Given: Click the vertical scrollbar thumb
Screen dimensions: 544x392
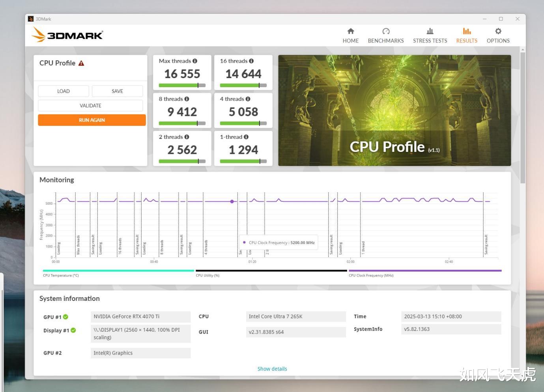Looking at the screenshot, I should tap(523, 118).
